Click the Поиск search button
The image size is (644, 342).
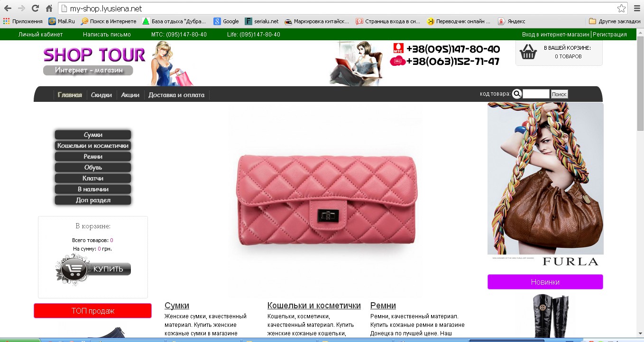click(559, 94)
